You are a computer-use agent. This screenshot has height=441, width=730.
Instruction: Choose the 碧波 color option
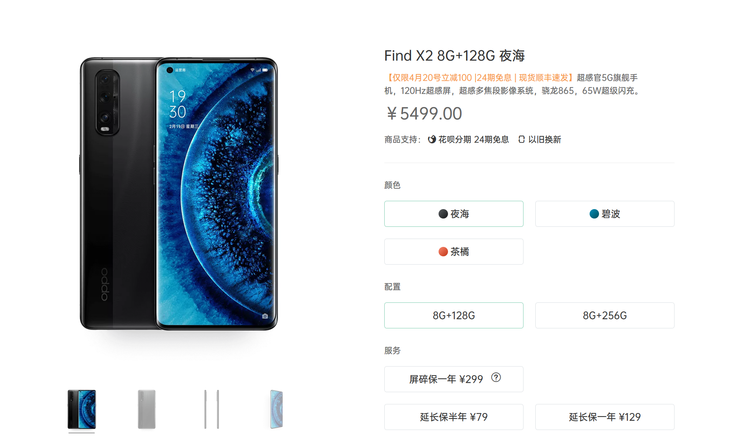point(605,214)
